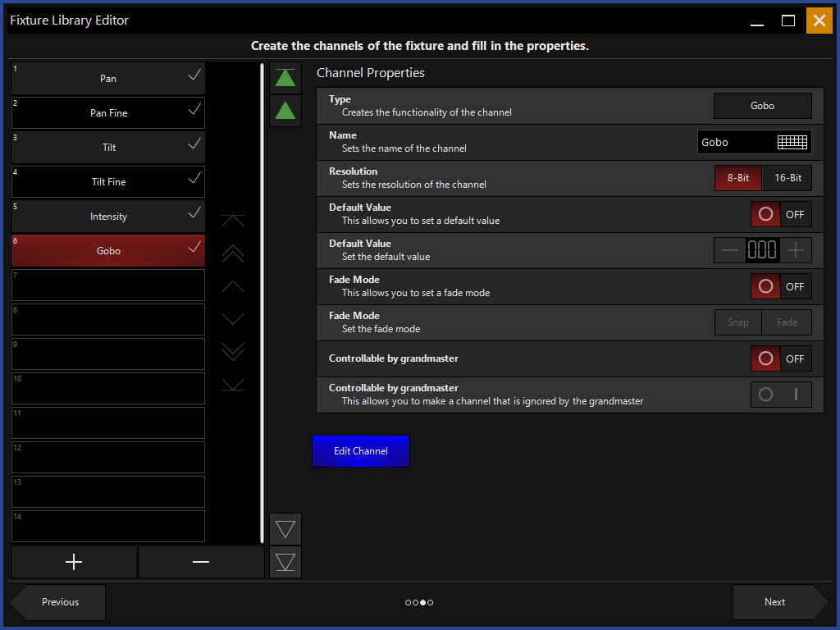Image resolution: width=840 pixels, height=630 pixels.
Task: Select 16-Bit resolution
Action: coord(787,178)
